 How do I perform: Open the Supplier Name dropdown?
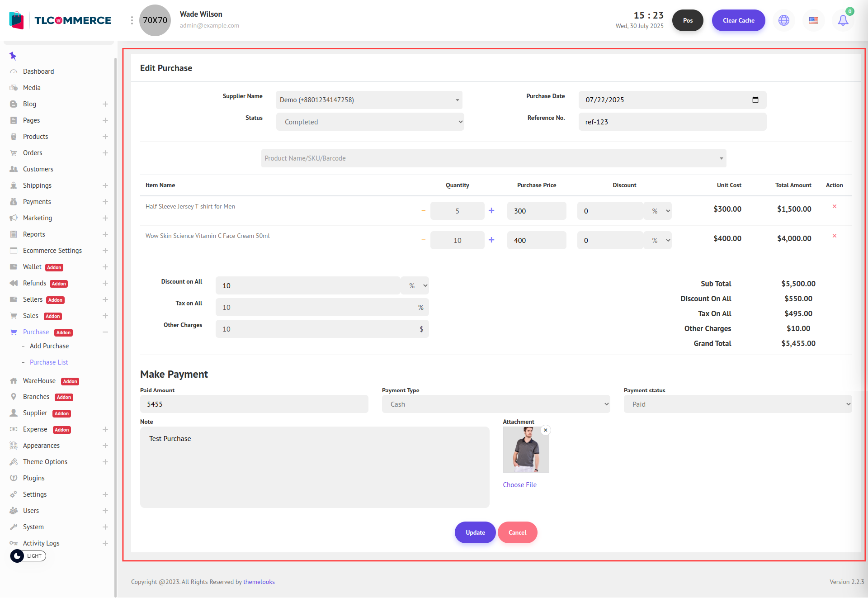tap(369, 100)
